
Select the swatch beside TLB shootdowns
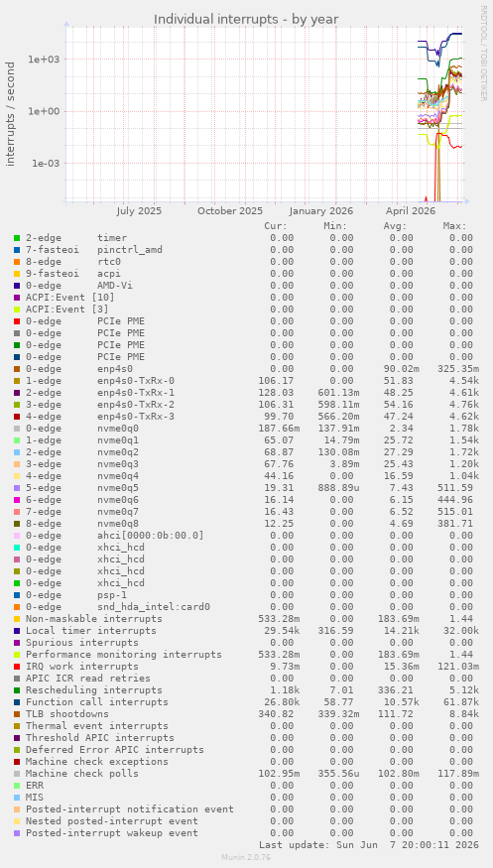[x=17, y=714]
